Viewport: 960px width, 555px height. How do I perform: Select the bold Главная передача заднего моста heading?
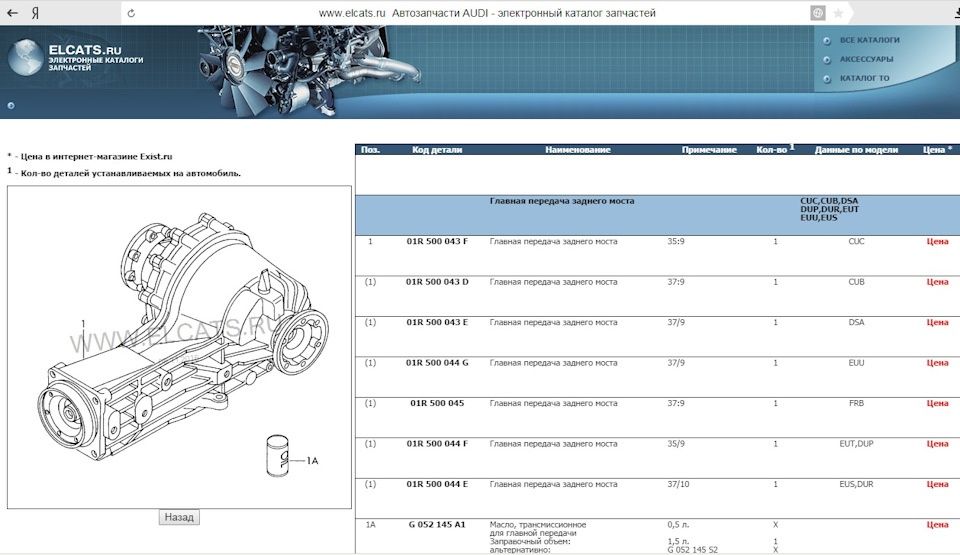pyautogui.click(x=562, y=201)
